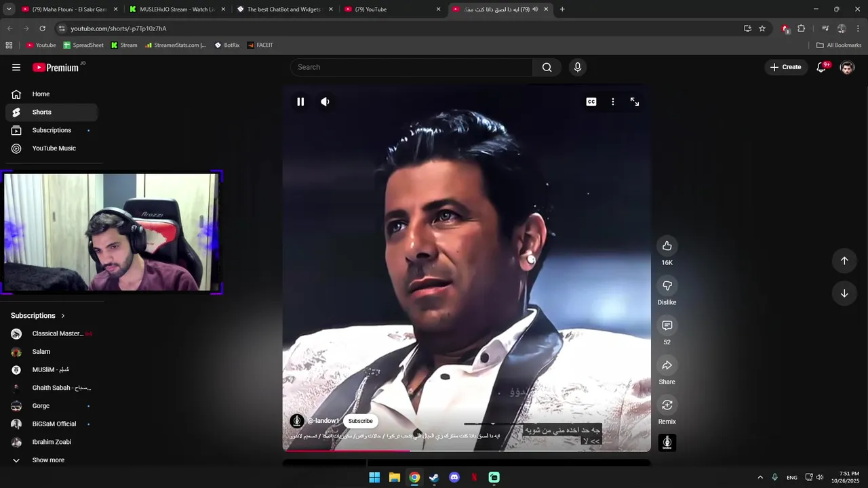Image resolution: width=868 pixels, height=488 pixels.
Task: Open the Salam channel subscription
Action: coord(52,352)
